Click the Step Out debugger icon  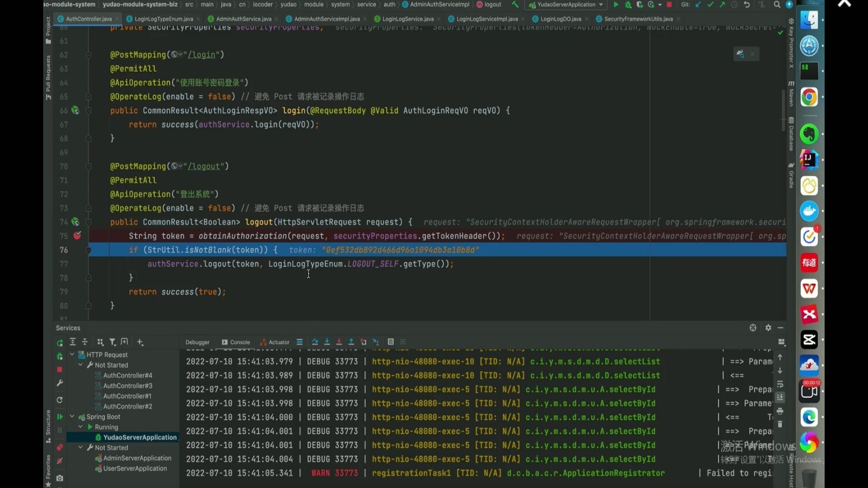(351, 342)
